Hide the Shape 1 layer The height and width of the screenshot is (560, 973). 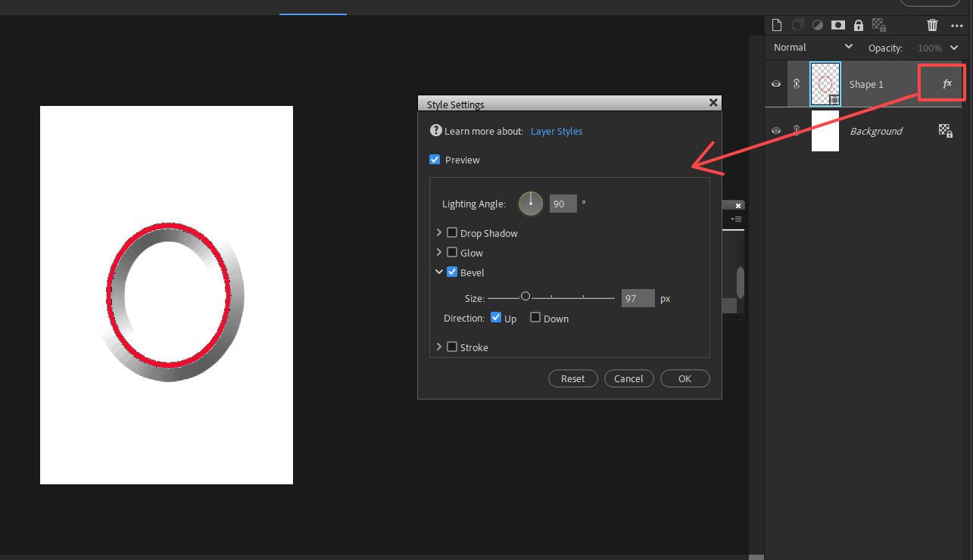click(x=775, y=83)
